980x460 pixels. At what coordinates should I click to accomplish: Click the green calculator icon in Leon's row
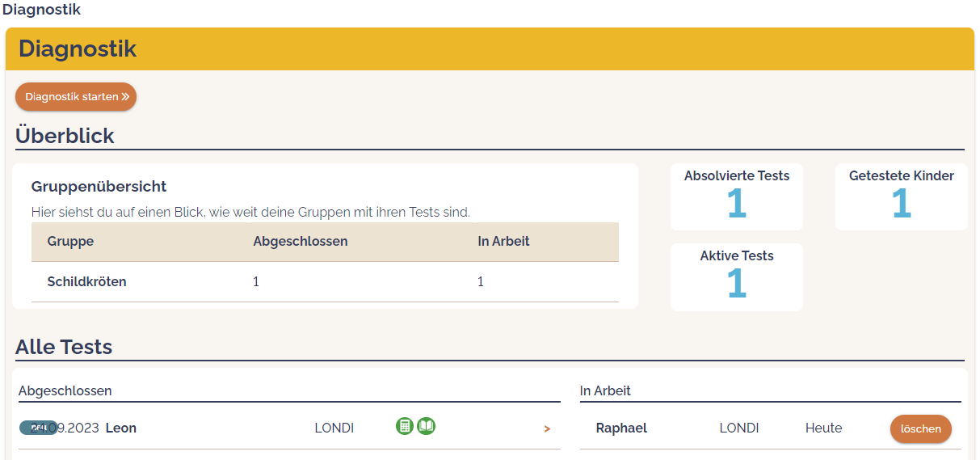405,426
